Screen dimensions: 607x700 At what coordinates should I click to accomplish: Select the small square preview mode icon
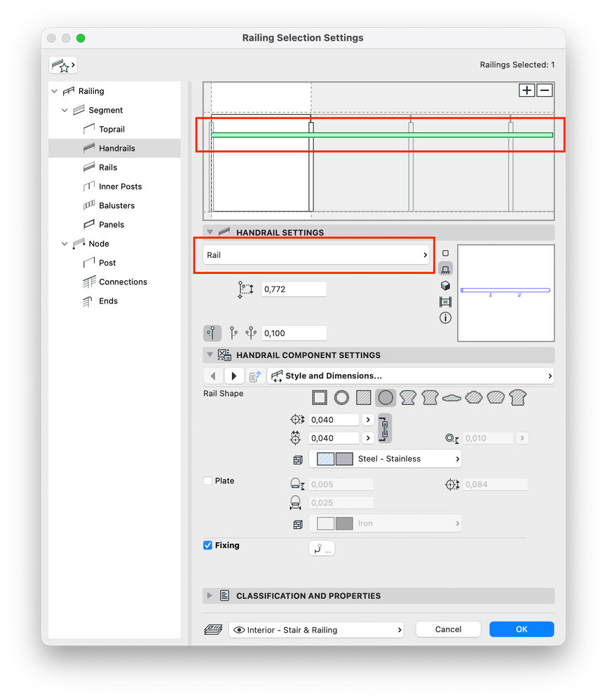(445, 253)
